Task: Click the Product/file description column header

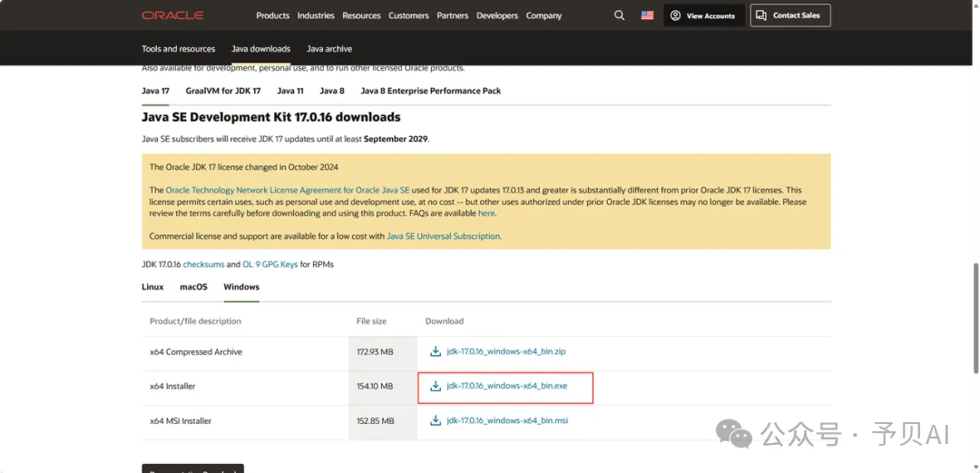Action: coord(196,321)
